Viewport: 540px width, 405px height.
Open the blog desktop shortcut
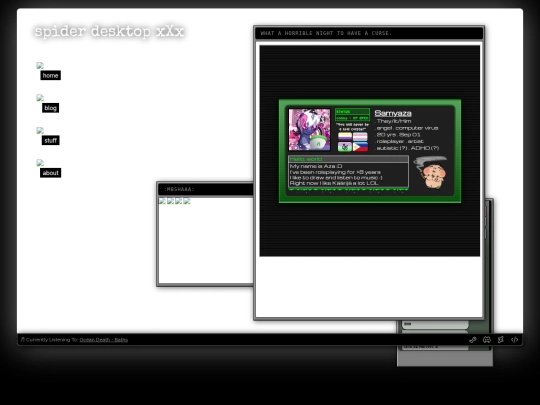coord(50,108)
